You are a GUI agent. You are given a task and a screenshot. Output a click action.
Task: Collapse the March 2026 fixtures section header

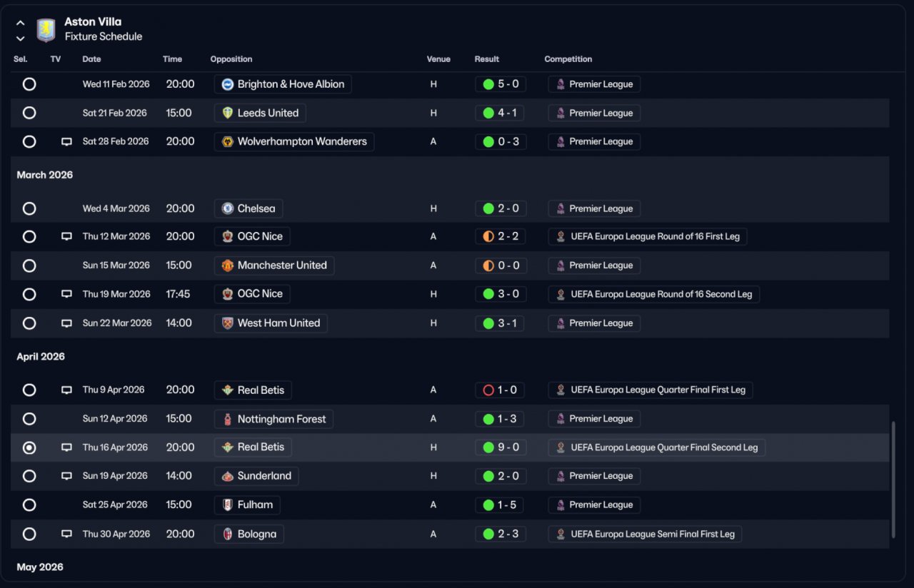(45, 175)
